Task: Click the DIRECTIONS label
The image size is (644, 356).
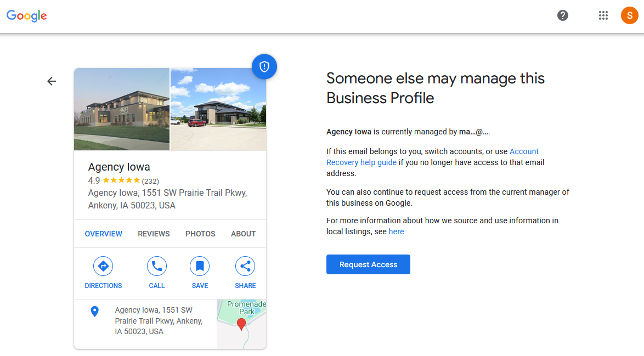Action: click(x=103, y=286)
